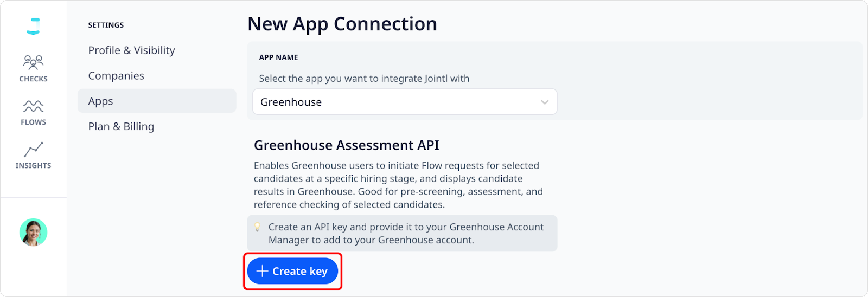Expand the app dropdown chevron arrow
The image size is (868, 297).
pos(545,102)
